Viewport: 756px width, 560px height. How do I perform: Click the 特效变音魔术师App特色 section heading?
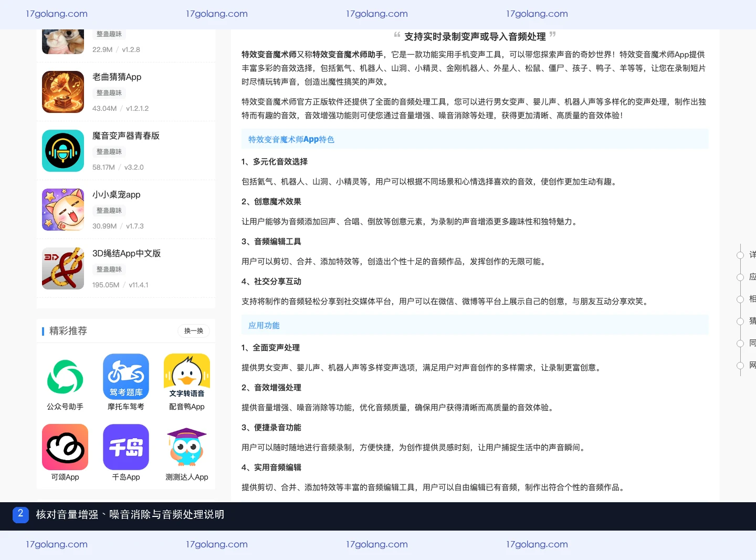291,139
